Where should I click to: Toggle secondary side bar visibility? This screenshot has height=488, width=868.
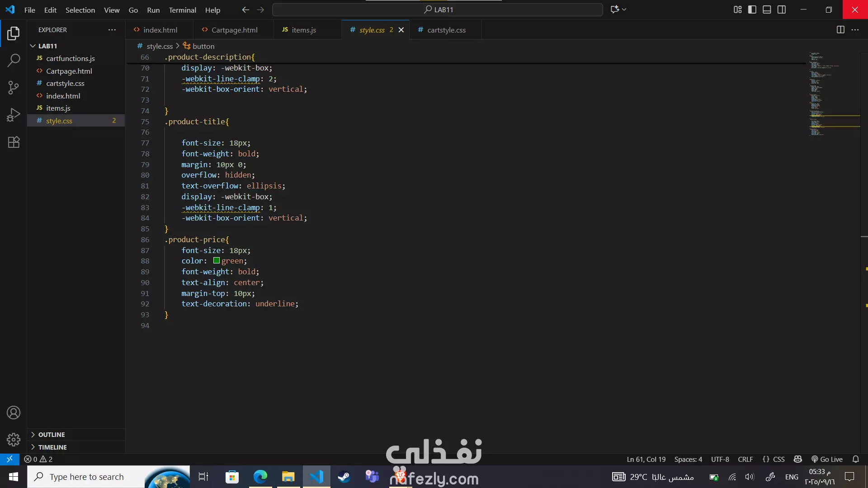[x=782, y=9]
